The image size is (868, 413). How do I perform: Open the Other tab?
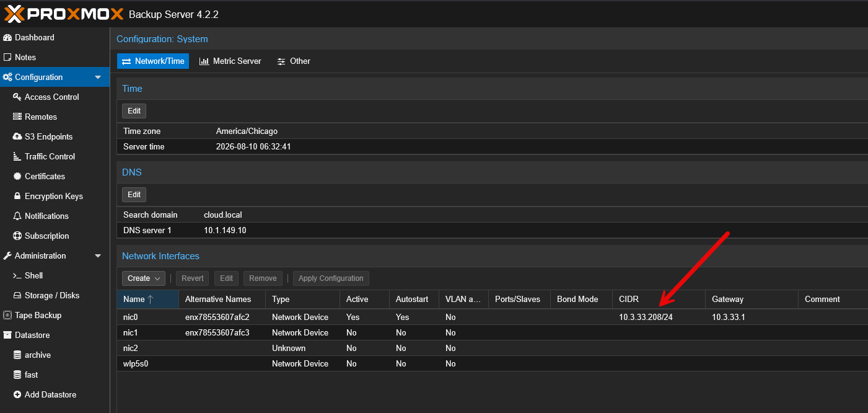294,61
